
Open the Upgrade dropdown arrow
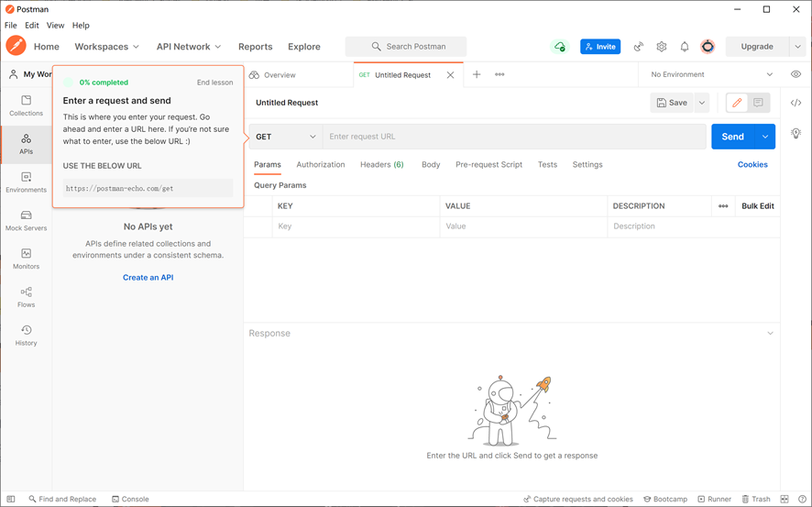coord(797,47)
